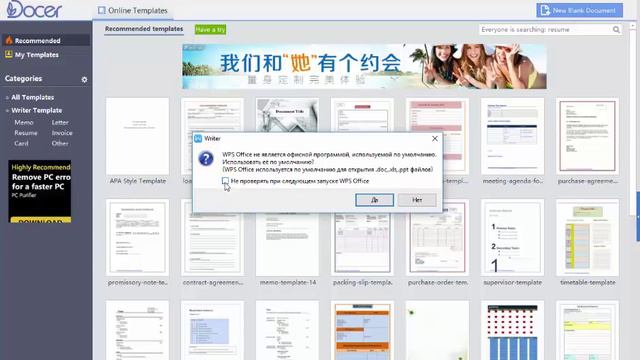The width and height of the screenshot is (640, 360).
Task: Close the Writer dialog with X
Action: (435, 139)
